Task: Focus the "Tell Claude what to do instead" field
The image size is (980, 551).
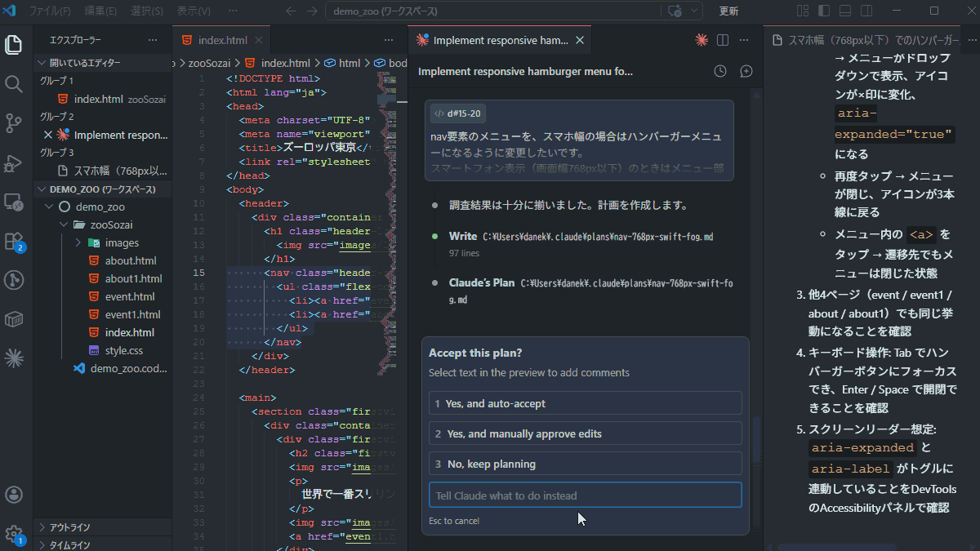Action: tap(585, 495)
